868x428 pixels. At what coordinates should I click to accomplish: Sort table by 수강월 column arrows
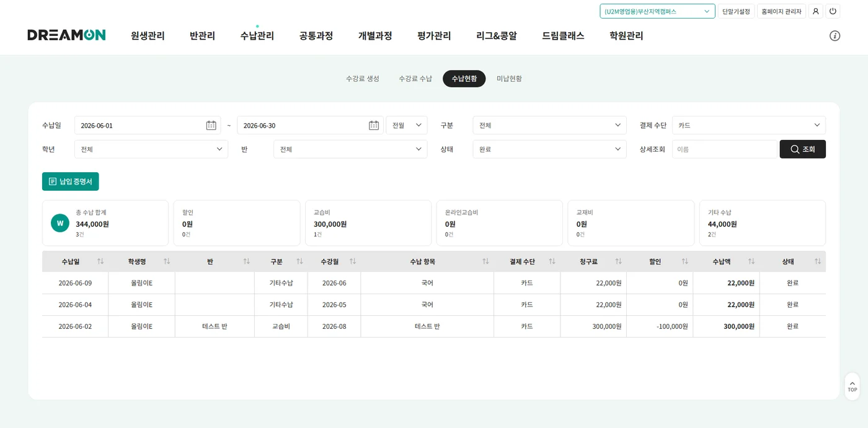point(353,261)
